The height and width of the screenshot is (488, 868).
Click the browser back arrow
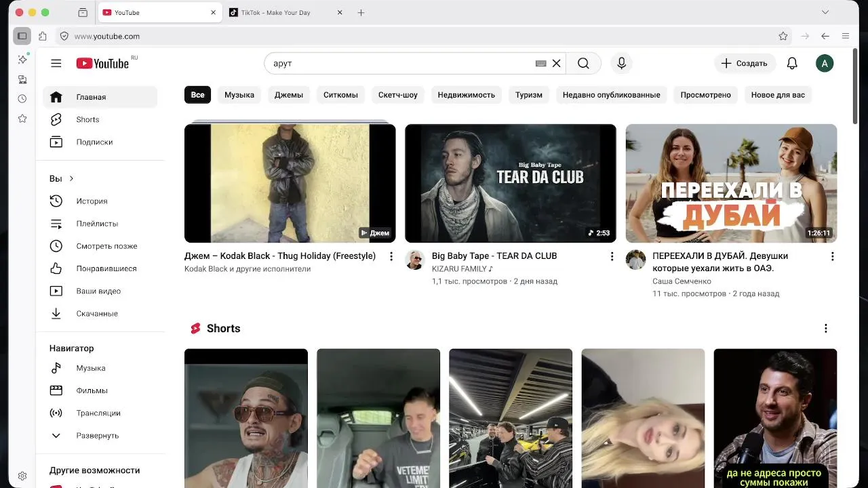click(x=825, y=36)
